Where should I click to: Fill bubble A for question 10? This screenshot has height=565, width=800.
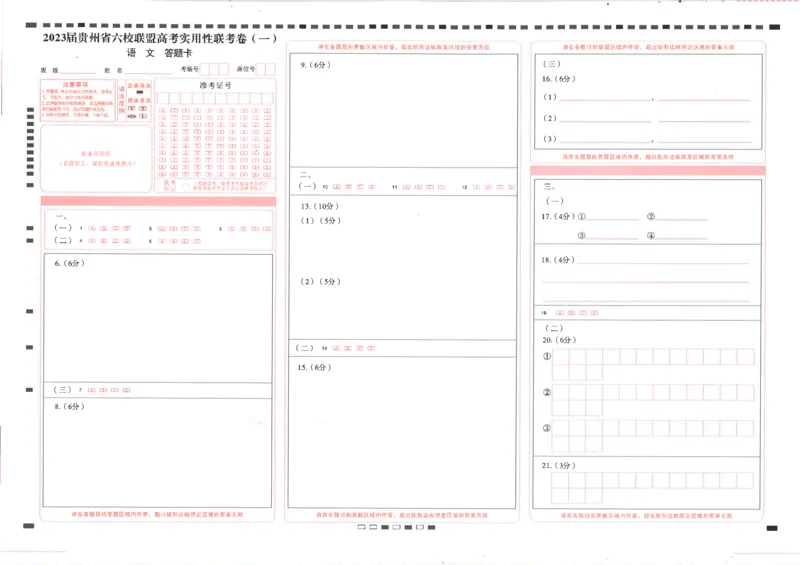(337, 187)
